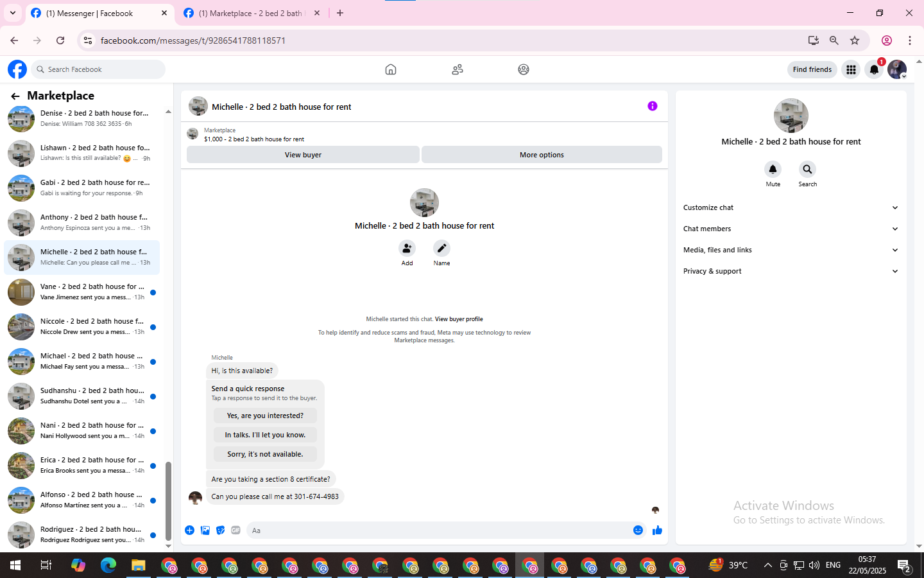Click the Find friends button
Screen dimensions: 924x578
(x=812, y=69)
